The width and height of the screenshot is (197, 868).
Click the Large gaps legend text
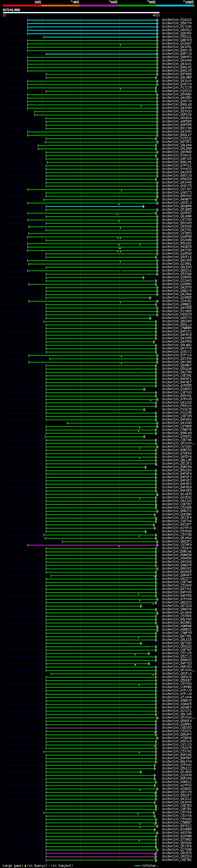coord(13,865)
